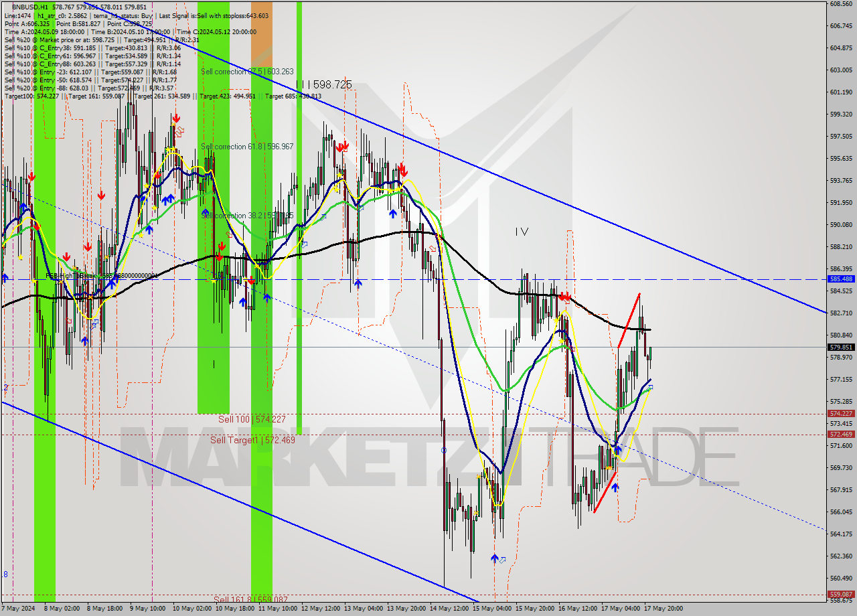Click the 'I I I 598.725' wave label
Image resolution: width=857 pixels, height=616 pixels.
point(324,85)
